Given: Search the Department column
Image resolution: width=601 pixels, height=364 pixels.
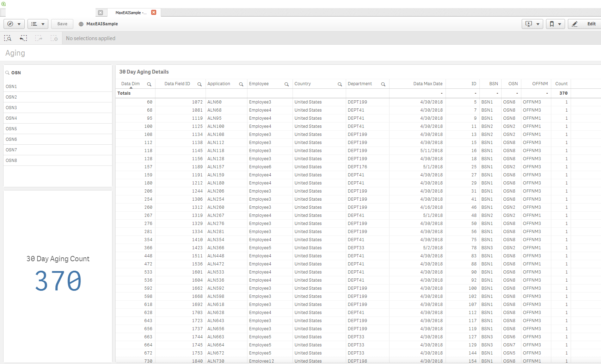Looking at the screenshot, I should point(383,84).
